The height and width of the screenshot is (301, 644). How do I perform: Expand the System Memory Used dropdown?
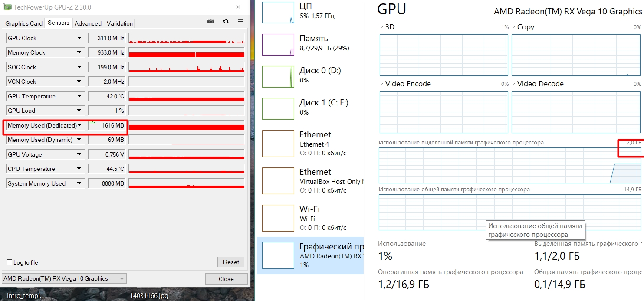[x=79, y=183]
